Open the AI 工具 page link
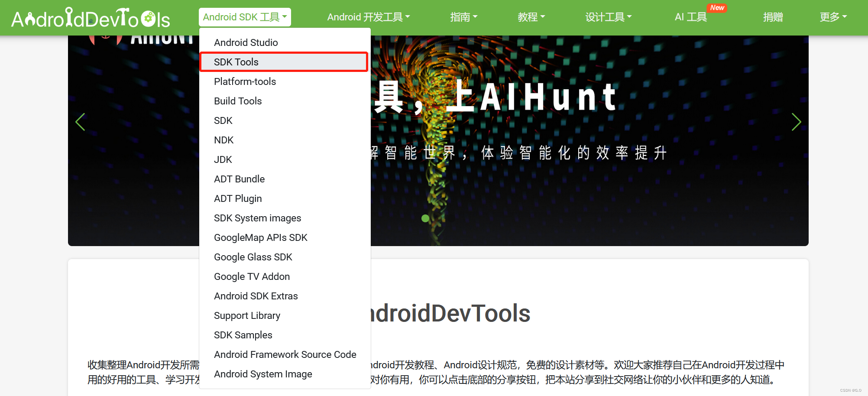This screenshot has height=396, width=868. (691, 17)
